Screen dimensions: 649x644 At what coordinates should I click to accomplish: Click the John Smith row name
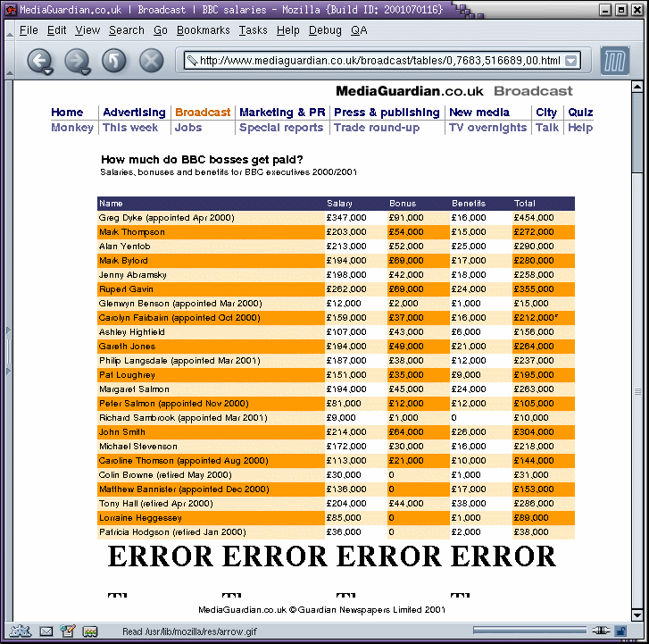(122, 432)
